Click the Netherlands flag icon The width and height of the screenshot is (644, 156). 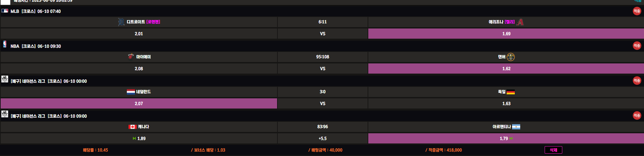(x=131, y=92)
